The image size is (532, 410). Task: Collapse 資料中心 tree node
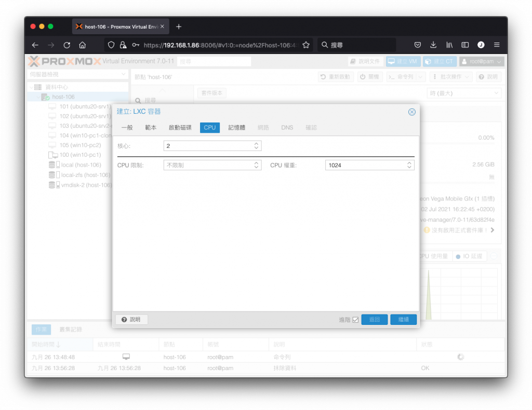(x=31, y=87)
